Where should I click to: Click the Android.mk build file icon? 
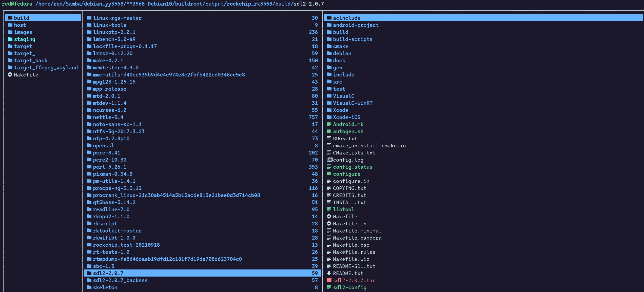(x=329, y=124)
